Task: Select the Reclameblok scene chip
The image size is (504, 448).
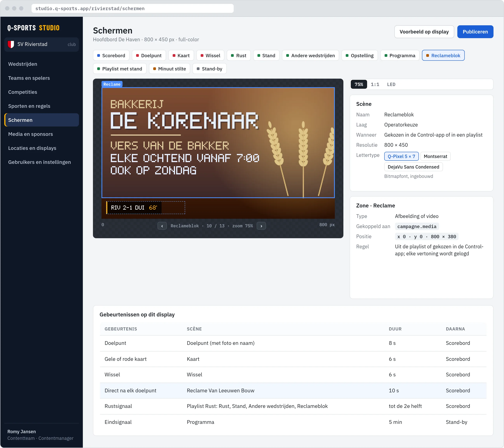Action: 443,55
